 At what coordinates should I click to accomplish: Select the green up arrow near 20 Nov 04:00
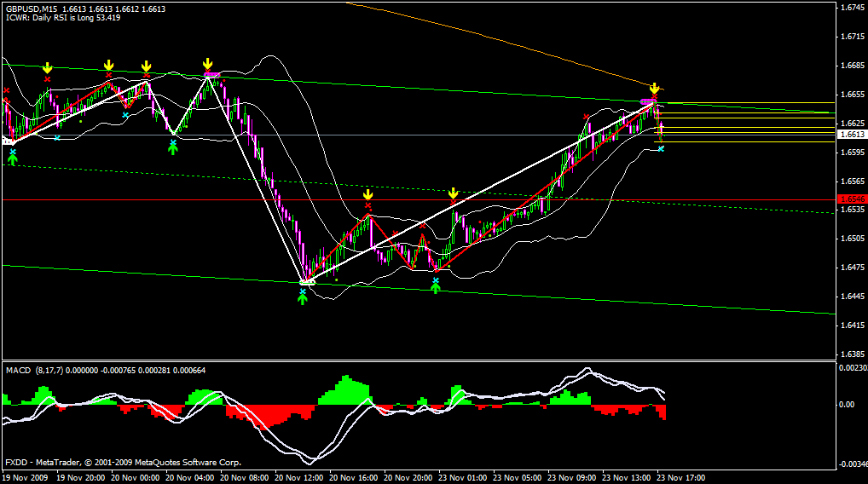coord(173,148)
